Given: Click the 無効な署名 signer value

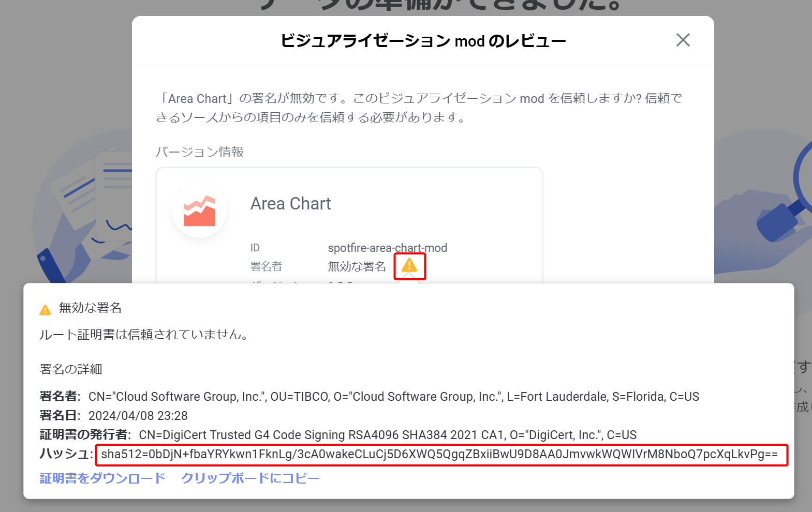Looking at the screenshot, I should [357, 266].
